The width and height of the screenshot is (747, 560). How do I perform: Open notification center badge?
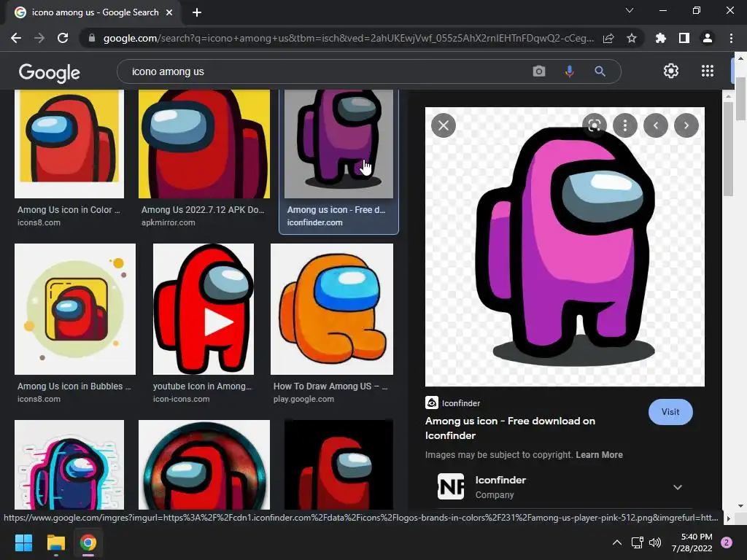(727, 542)
